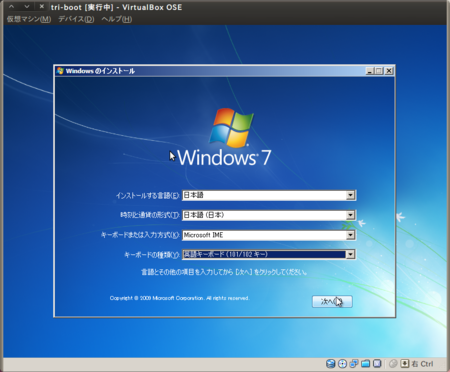Click the keyboard capture arrow indicator icon

[x=404, y=363]
